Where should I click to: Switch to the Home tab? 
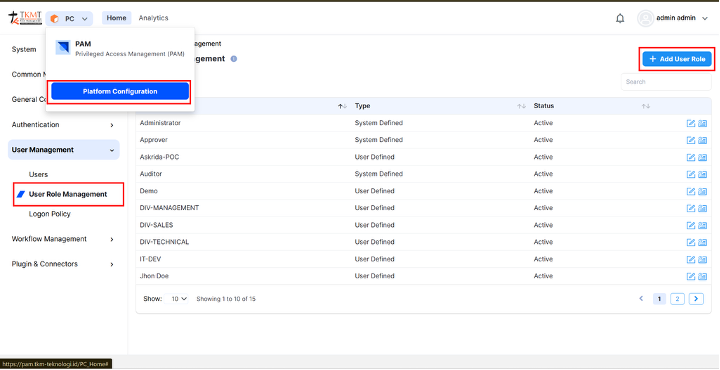(117, 18)
